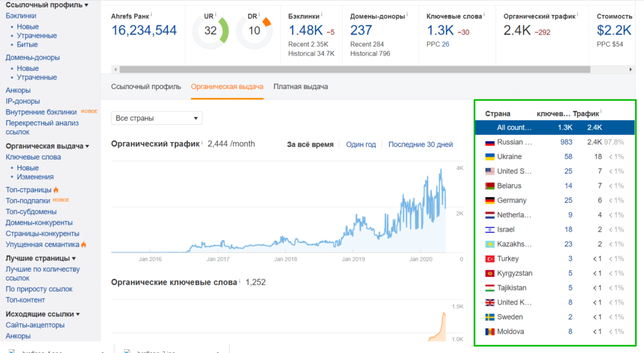Go to Анкоры under Ссылочный профиль
Viewport: 644px width, 353px height.
pos(18,90)
